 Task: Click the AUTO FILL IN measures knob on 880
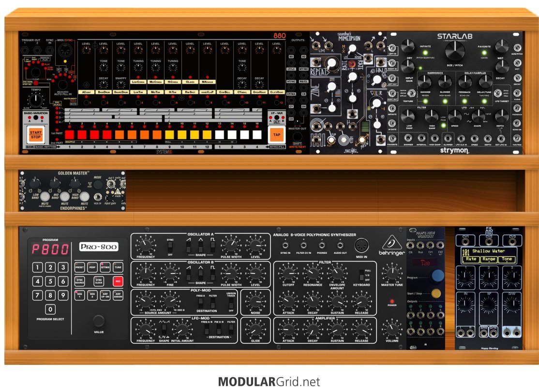tap(62, 85)
